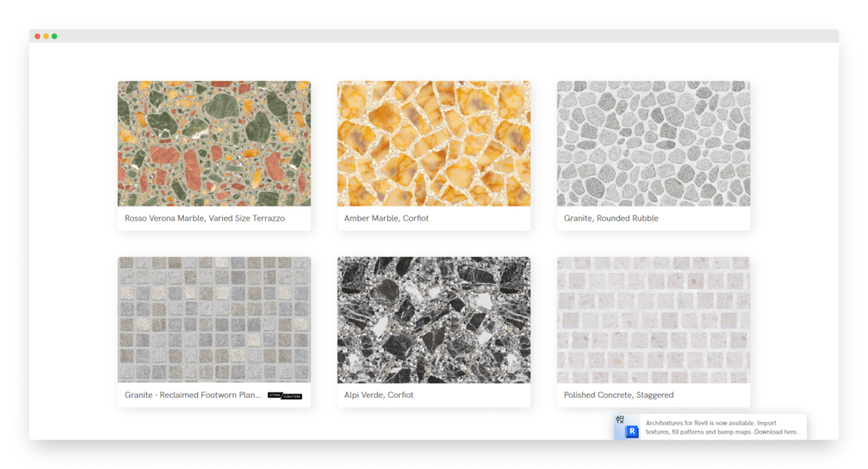Open the 'Granite, Rounded Rubble' title link
Screen dimensions: 868x469
tap(611, 218)
